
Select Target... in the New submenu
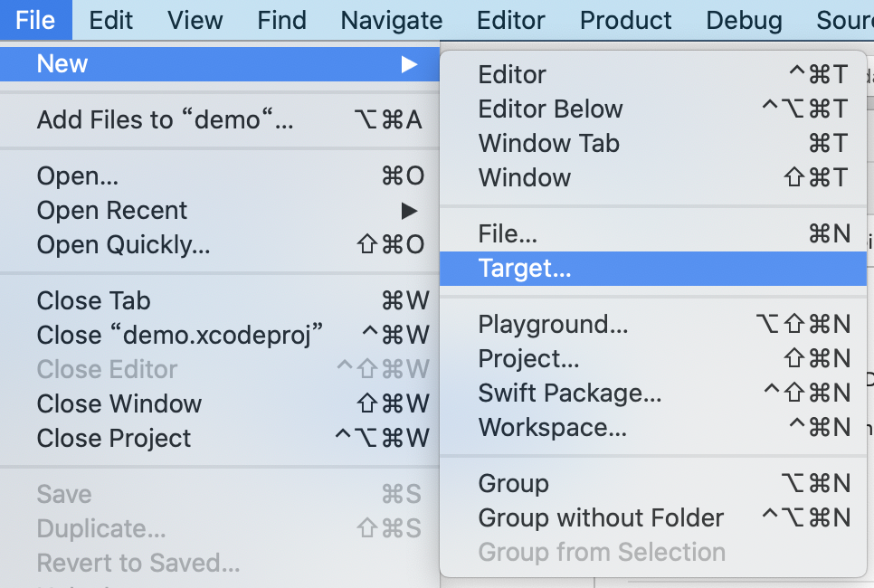point(652,269)
